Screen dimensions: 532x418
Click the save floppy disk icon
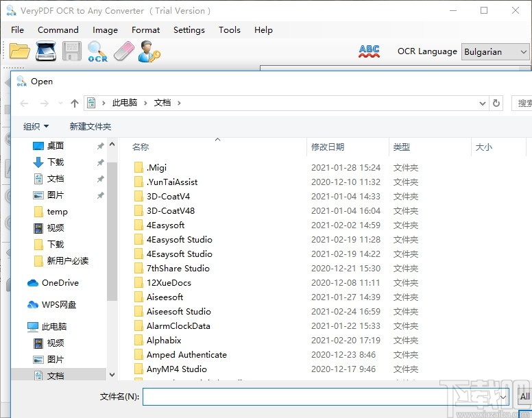72,51
